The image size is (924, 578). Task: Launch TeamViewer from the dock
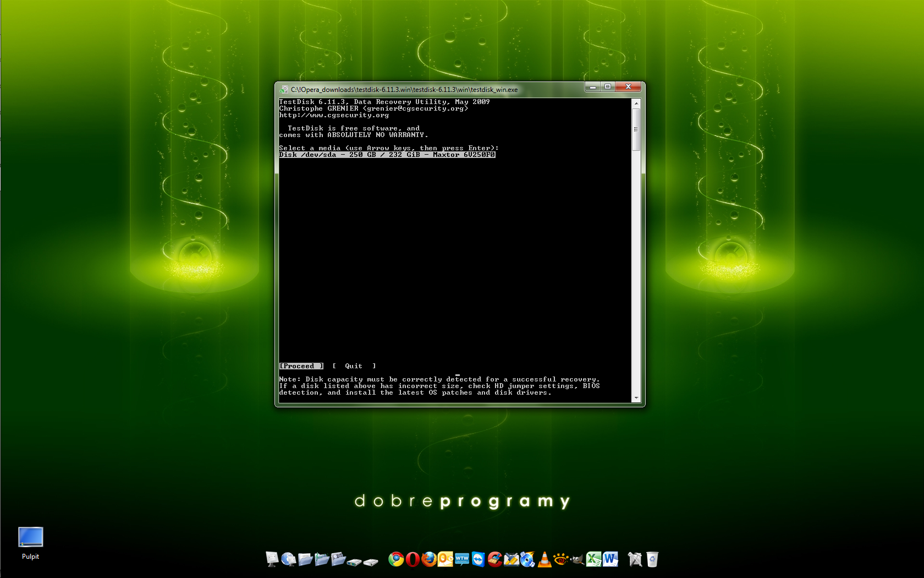(x=479, y=559)
